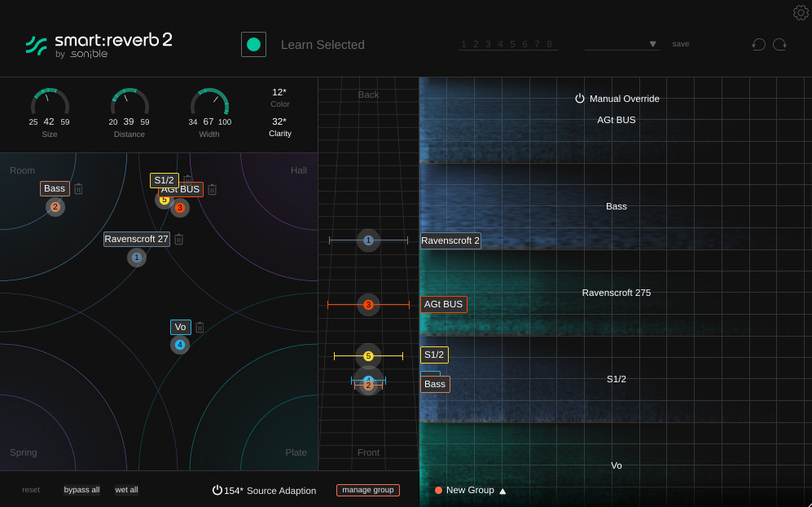Select state slot 4

pos(500,44)
